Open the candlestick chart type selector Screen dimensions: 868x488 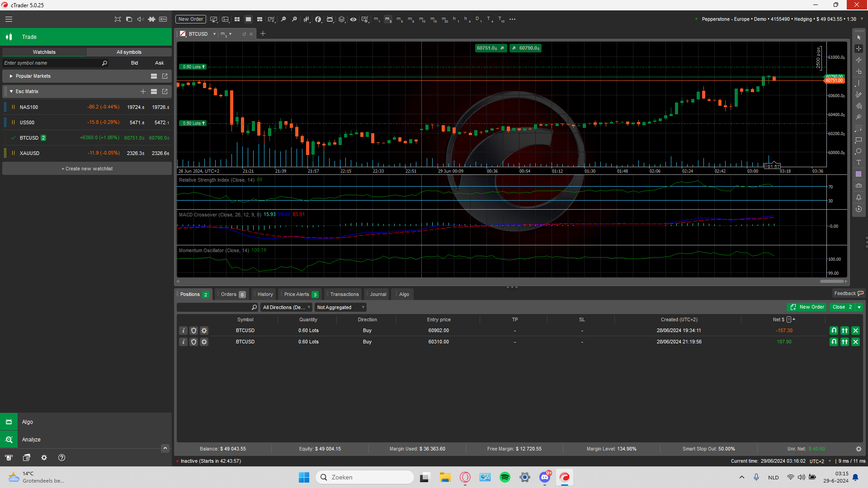307,19
